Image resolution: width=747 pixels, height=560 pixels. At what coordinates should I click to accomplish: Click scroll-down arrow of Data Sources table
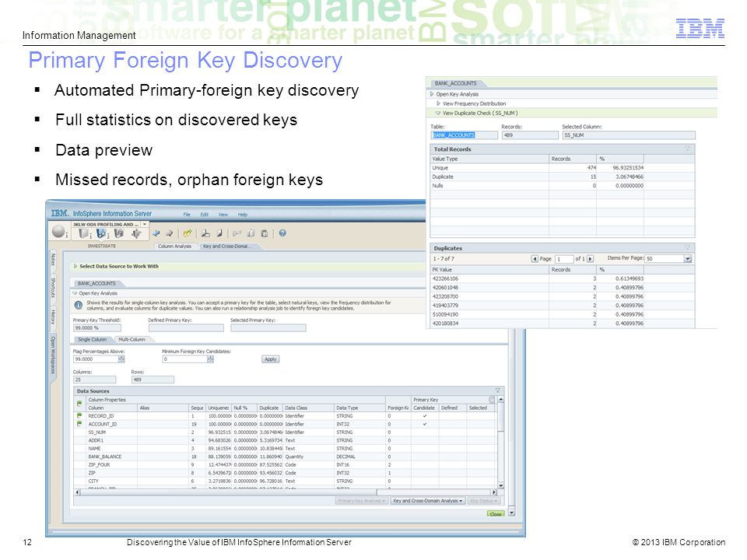(500, 485)
